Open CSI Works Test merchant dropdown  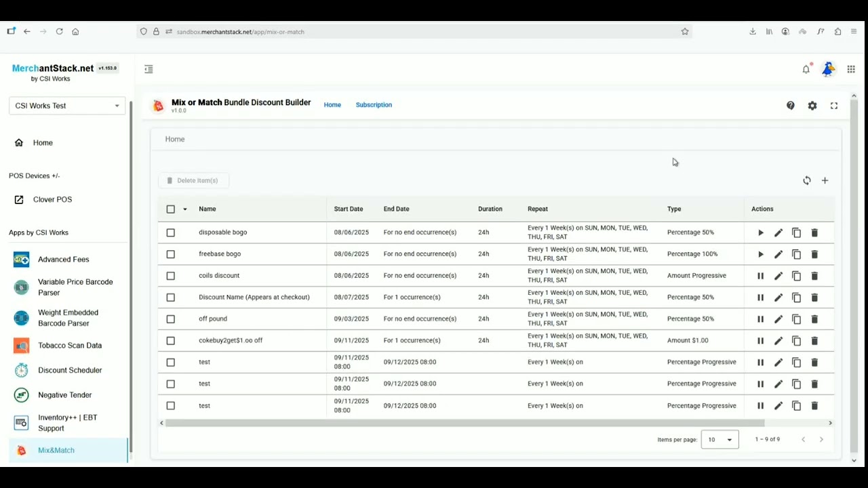[x=67, y=106]
